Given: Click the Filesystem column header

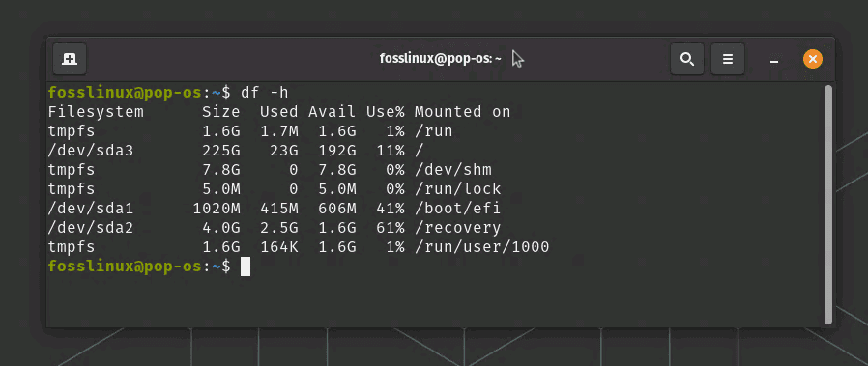Looking at the screenshot, I should point(96,112).
